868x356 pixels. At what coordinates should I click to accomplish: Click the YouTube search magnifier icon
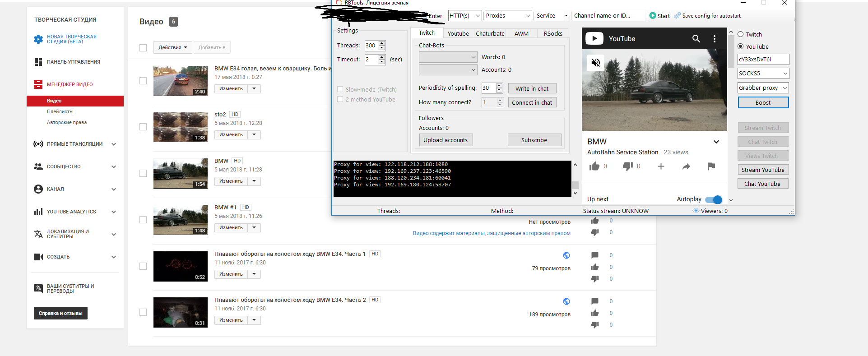click(696, 39)
